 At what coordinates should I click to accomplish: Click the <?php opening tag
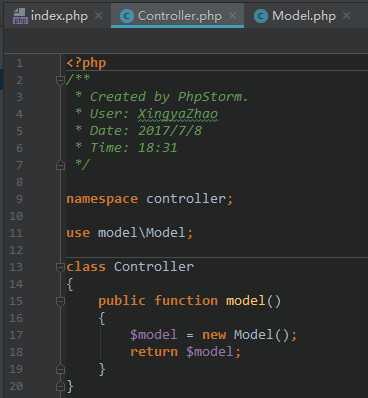[86, 63]
